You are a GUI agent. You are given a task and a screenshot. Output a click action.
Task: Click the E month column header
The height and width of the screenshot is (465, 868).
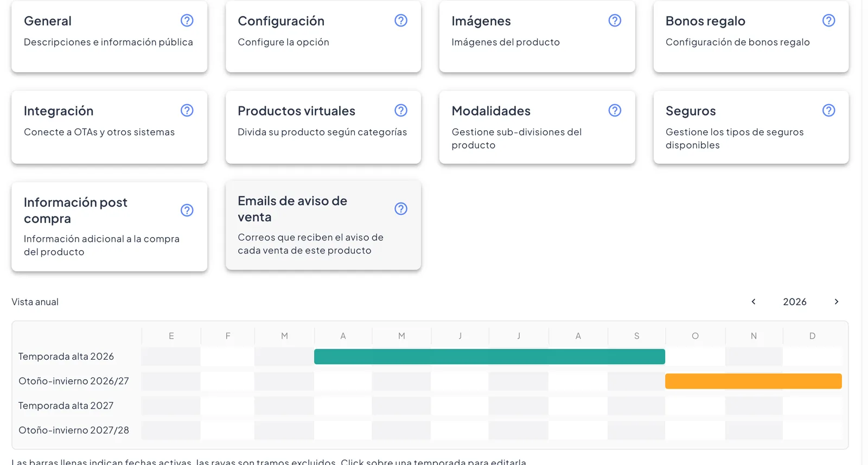click(171, 336)
